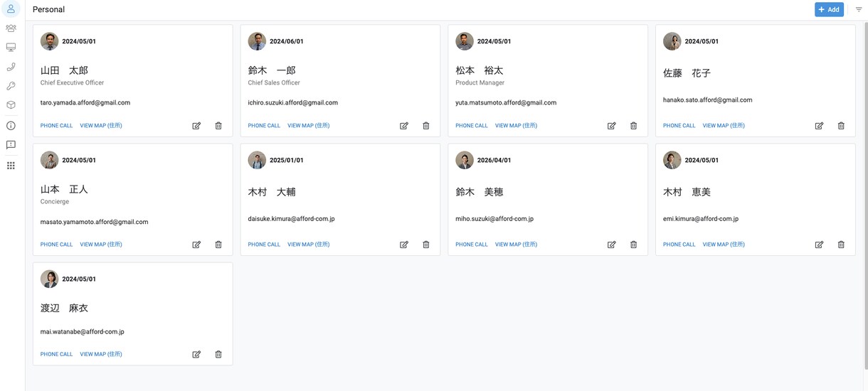
Task: Click PHONE CALL for 木村 恵美
Action: tap(679, 245)
